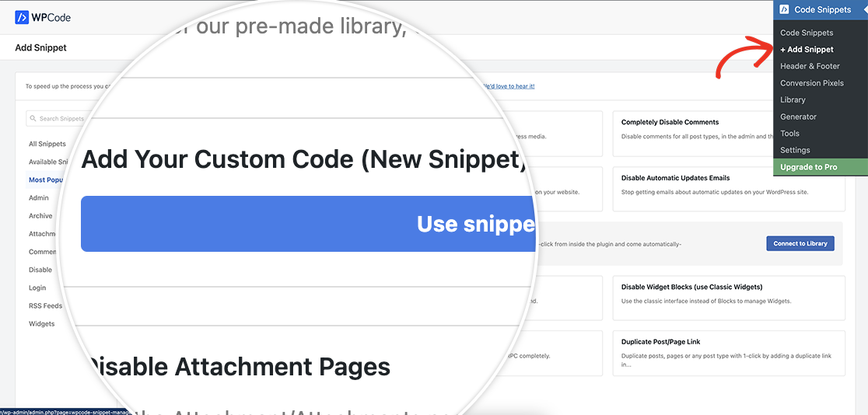Open the Completely Disable Comments snippet card
Viewport: 868px width, 415px height.
728,133
